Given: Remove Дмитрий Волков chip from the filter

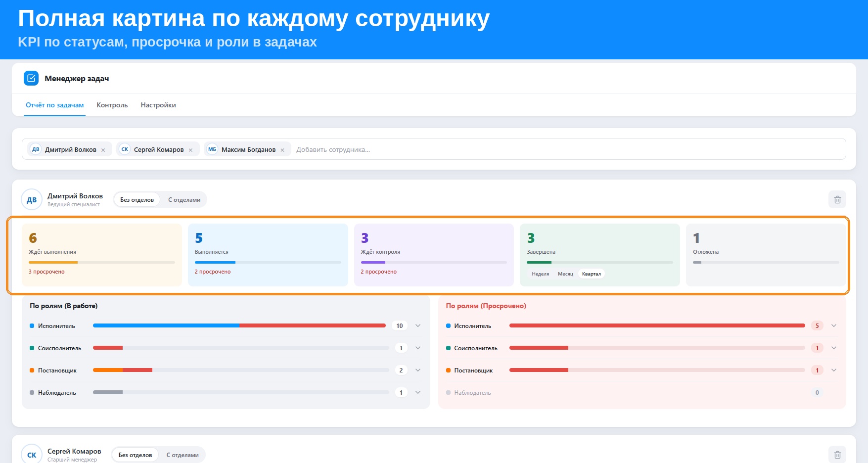Looking at the screenshot, I should [x=103, y=150].
